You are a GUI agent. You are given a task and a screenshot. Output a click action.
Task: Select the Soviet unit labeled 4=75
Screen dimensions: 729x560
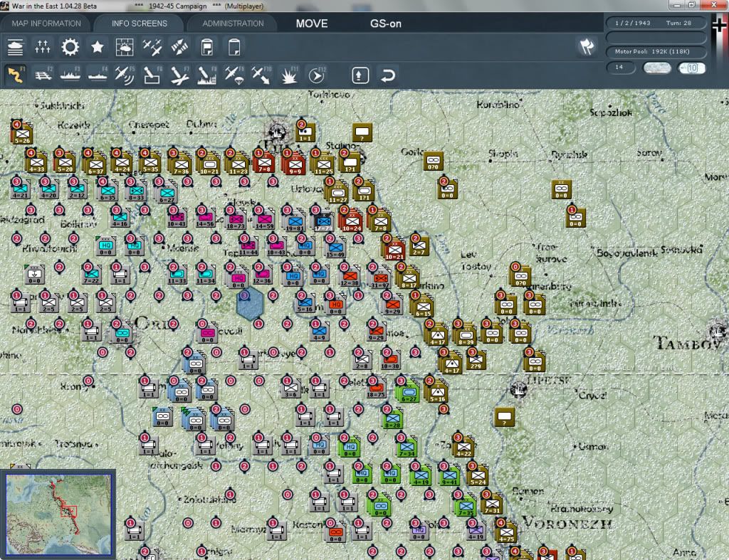[x=506, y=532]
